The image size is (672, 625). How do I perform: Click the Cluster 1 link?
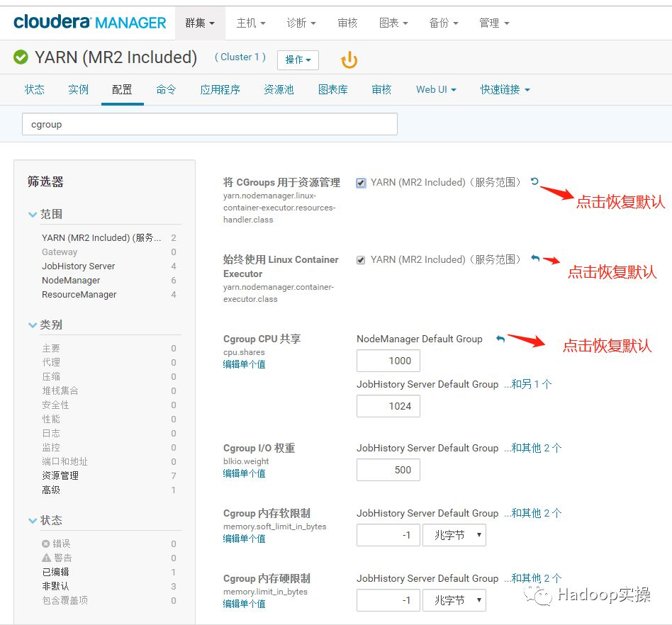[240, 57]
